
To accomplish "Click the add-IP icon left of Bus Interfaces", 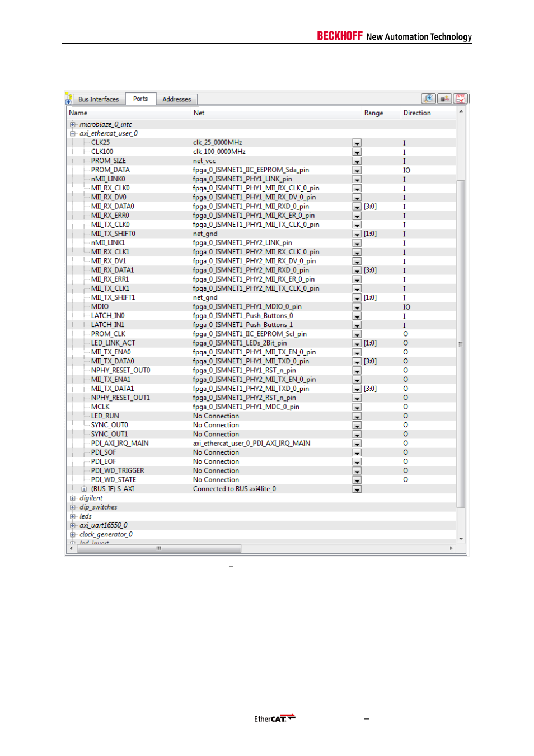I will coord(68,99).
